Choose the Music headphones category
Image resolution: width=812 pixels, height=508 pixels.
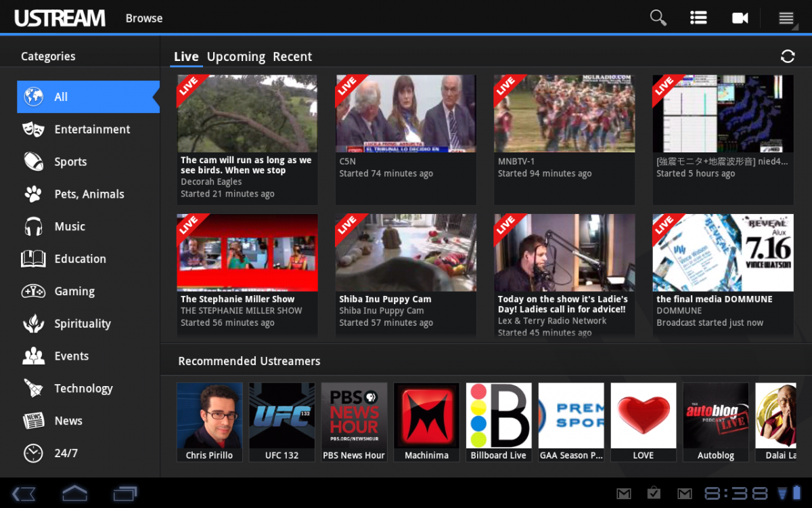(x=70, y=226)
